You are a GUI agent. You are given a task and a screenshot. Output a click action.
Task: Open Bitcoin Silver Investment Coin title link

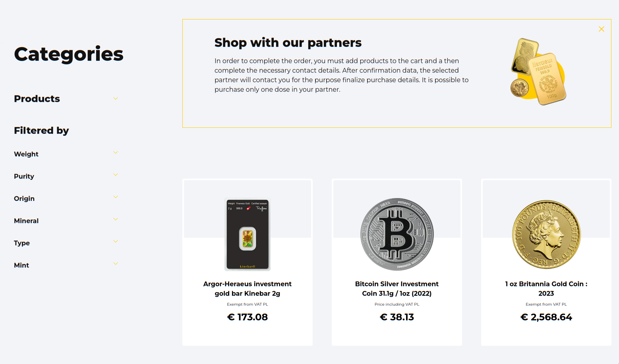coord(397,289)
